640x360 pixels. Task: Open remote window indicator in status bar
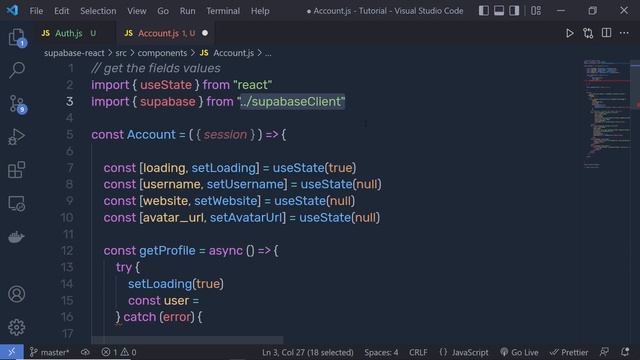tap(11, 352)
